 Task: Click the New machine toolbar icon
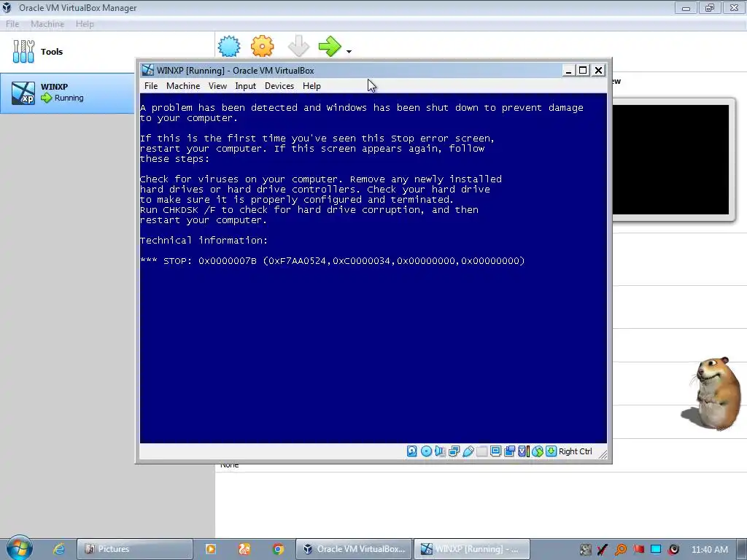tap(229, 46)
